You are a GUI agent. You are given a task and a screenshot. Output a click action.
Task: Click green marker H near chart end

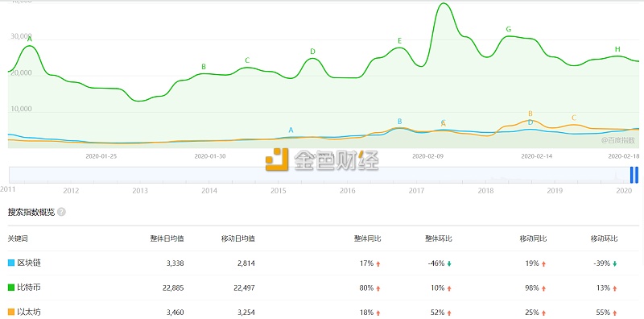point(617,49)
